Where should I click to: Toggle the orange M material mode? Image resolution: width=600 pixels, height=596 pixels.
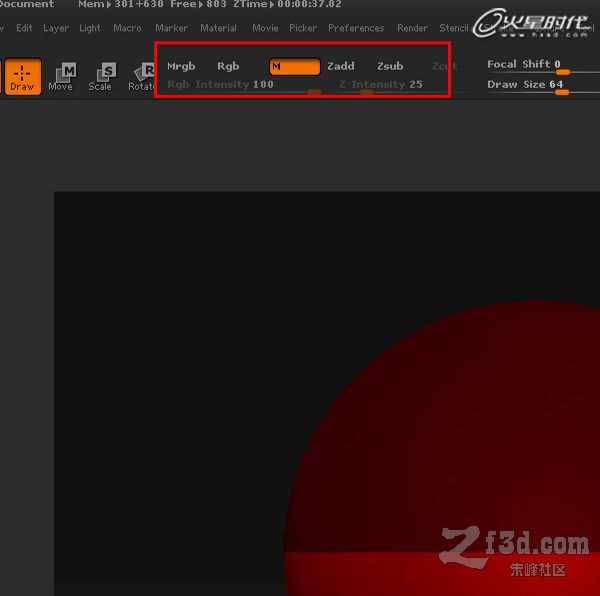click(x=295, y=67)
